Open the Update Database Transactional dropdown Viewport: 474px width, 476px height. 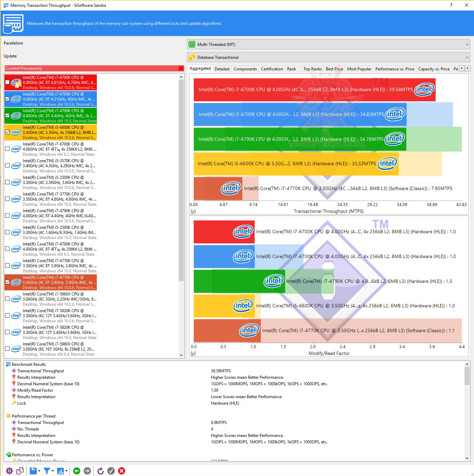click(329, 57)
